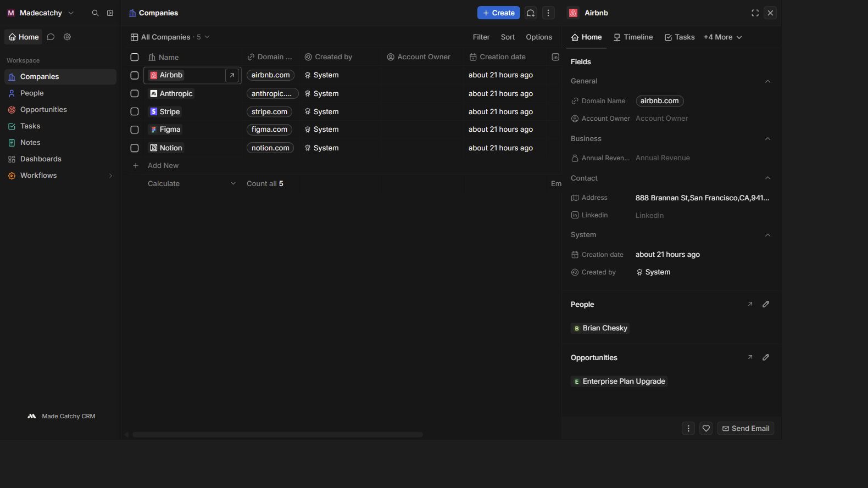Open the chat bubble icon beside Home

51,37
